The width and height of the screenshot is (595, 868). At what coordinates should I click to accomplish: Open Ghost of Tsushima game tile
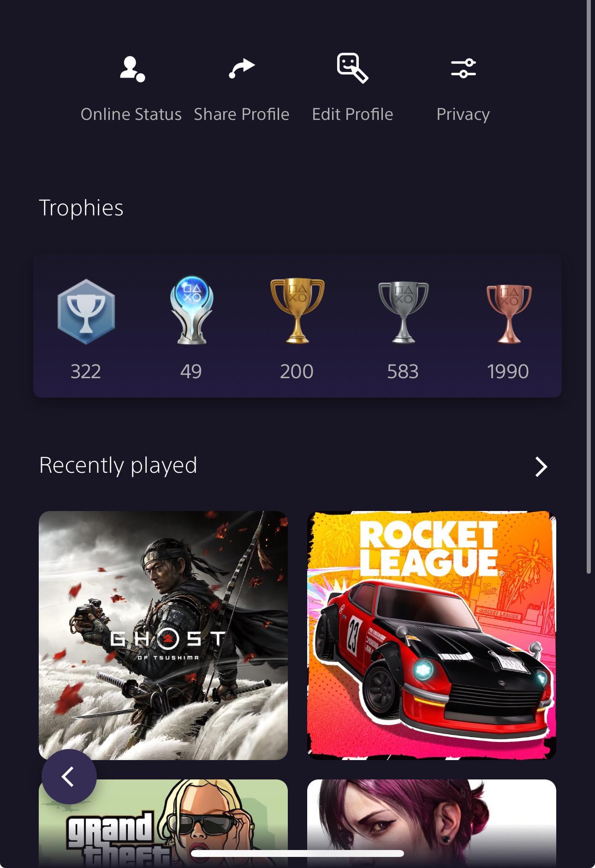[x=163, y=635]
